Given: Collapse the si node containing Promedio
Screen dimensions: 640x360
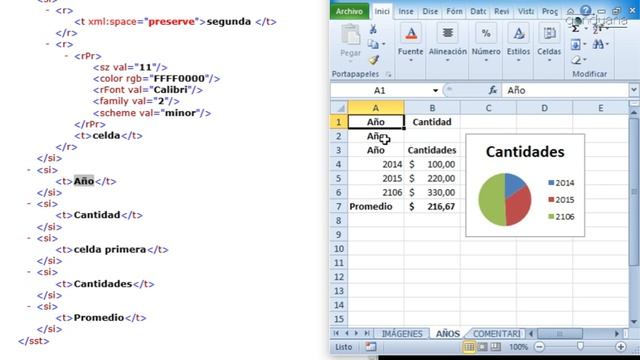Looking at the screenshot, I should (29, 306).
